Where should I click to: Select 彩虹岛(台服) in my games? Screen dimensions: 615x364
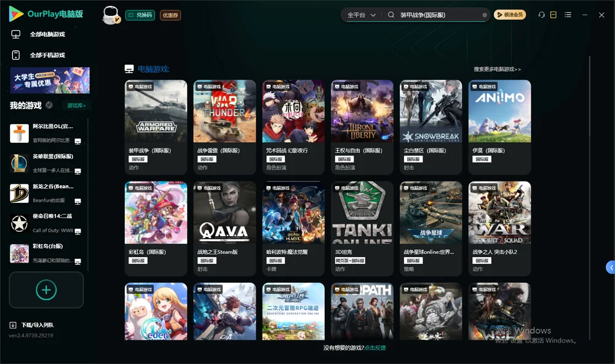click(46, 253)
